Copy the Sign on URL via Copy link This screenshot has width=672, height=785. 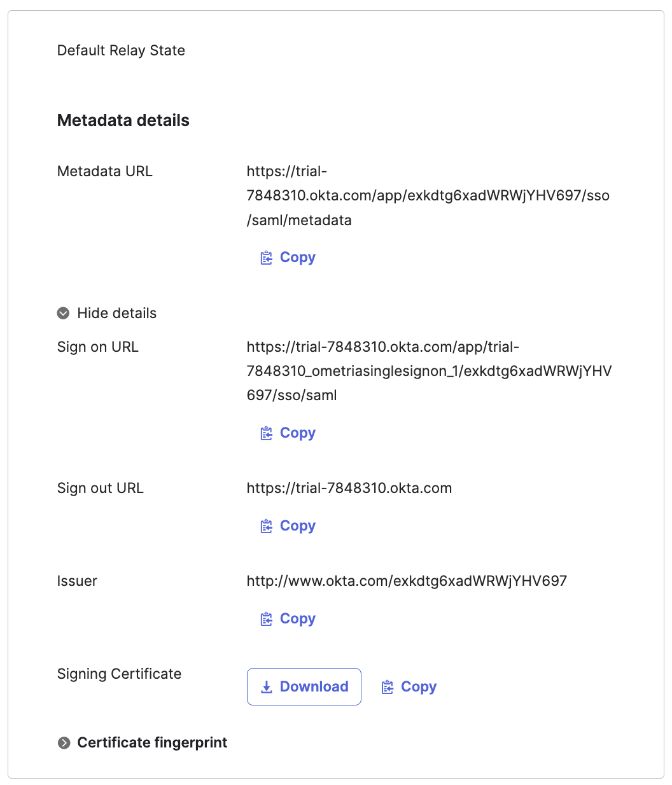coord(297,433)
